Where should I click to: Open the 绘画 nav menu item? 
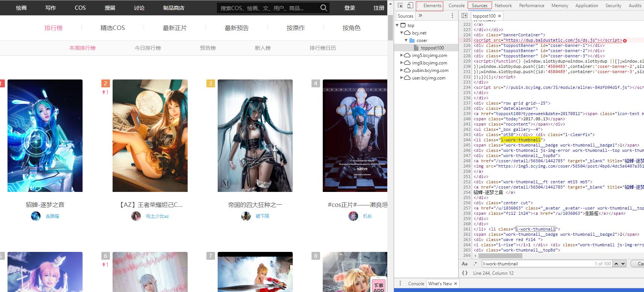pyautogui.click(x=21, y=7)
